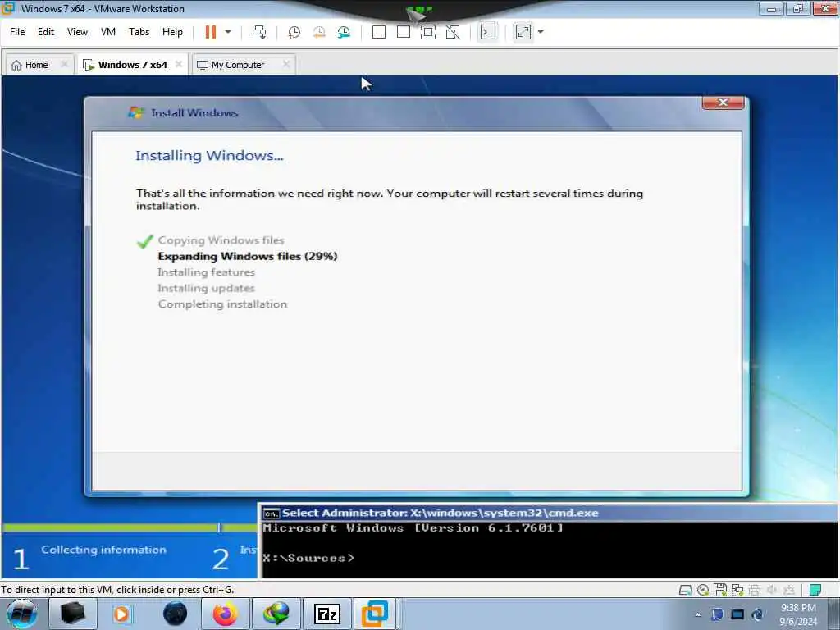Viewport: 840px width, 630px height.
Task: Open the dark globe browser taskbar icon
Action: click(176, 614)
